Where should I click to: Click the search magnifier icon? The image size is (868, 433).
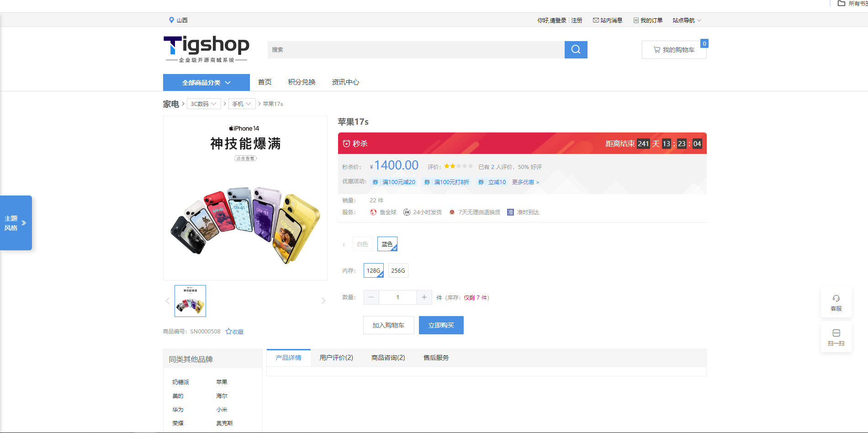pyautogui.click(x=575, y=50)
